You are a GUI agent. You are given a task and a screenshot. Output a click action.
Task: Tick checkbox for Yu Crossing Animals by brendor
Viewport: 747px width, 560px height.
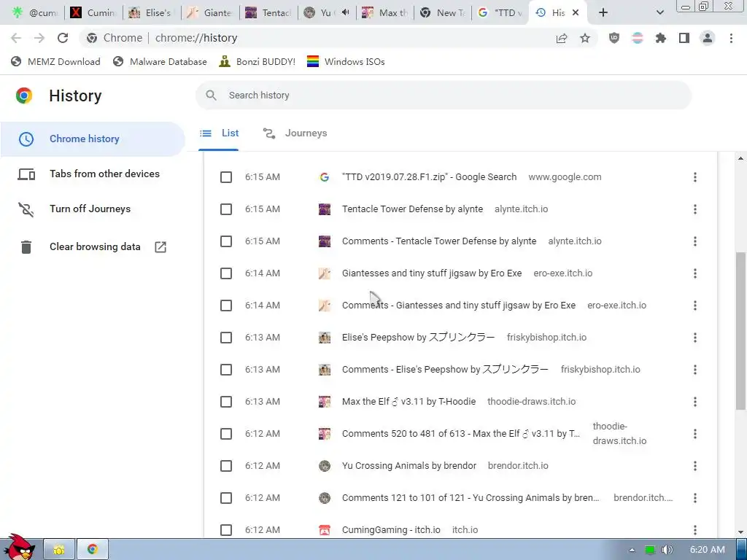[x=226, y=466]
